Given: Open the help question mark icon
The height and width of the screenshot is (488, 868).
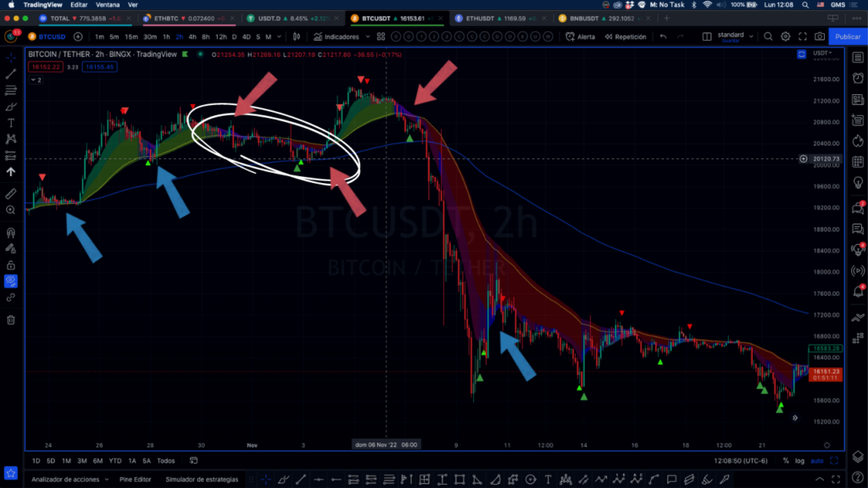Looking at the screenshot, I should click(858, 477).
